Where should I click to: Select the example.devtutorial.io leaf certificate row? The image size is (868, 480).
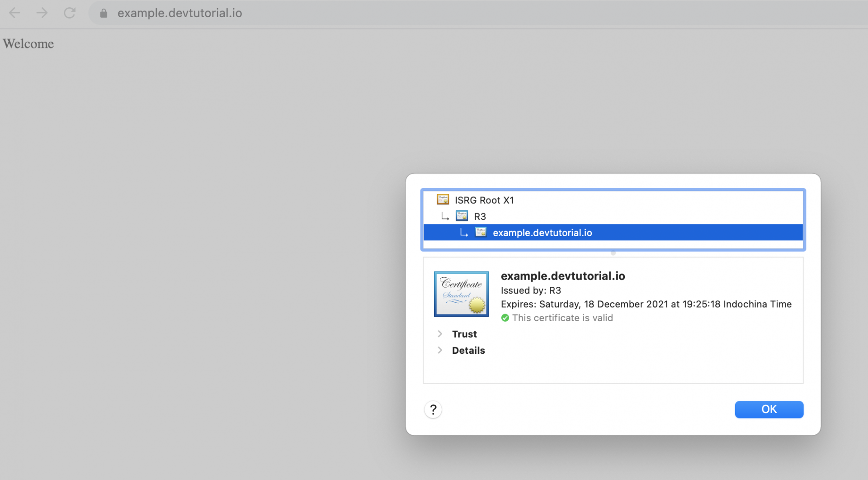(613, 233)
